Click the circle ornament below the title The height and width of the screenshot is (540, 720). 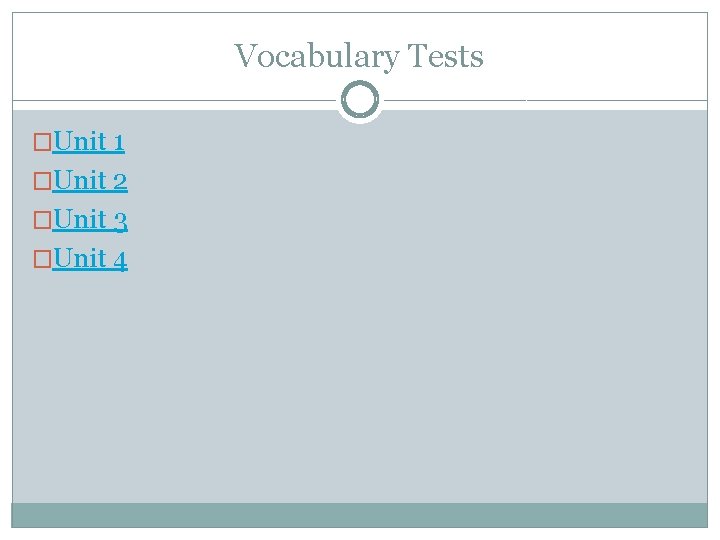pyautogui.click(x=360, y=100)
